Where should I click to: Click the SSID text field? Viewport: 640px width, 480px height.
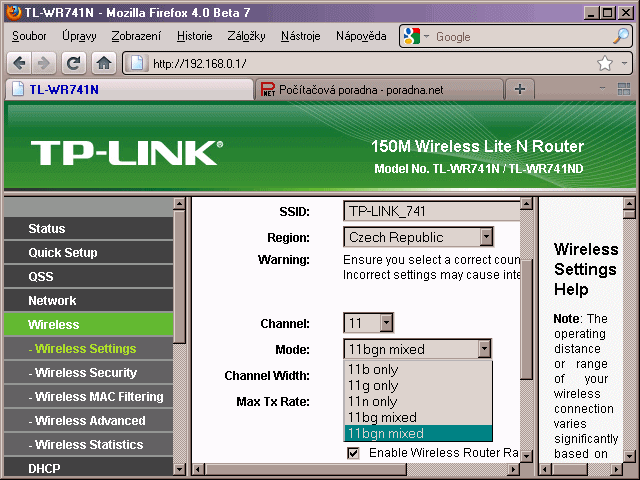tap(432, 211)
